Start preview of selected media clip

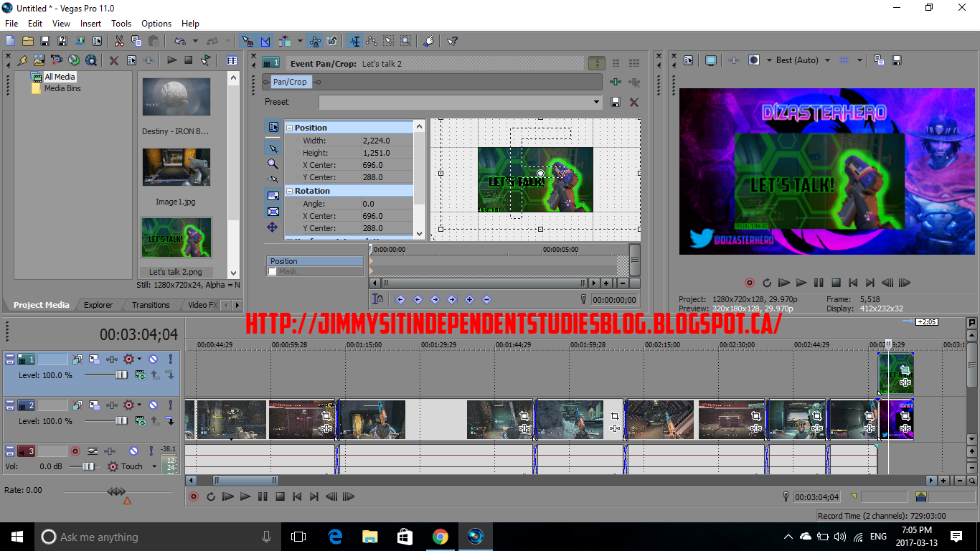171,60
